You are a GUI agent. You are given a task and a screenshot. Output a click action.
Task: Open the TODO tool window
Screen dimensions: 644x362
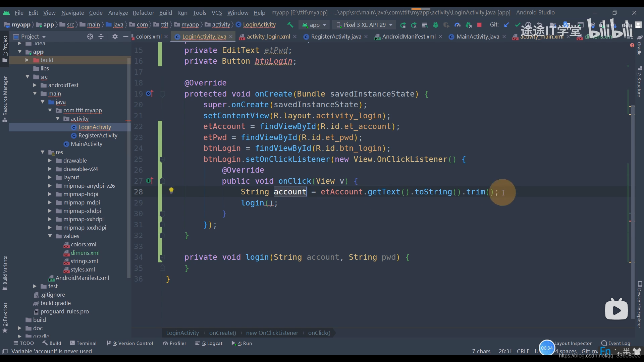pyautogui.click(x=23, y=343)
